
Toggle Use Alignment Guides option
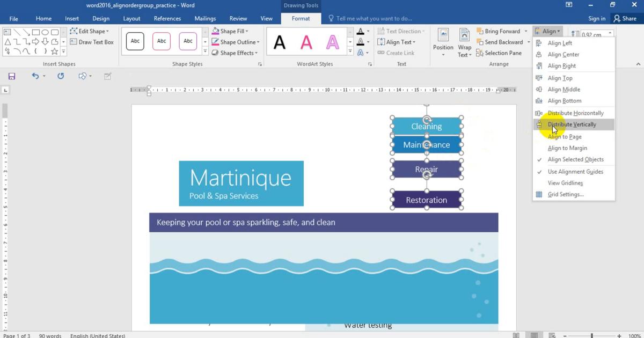575,172
